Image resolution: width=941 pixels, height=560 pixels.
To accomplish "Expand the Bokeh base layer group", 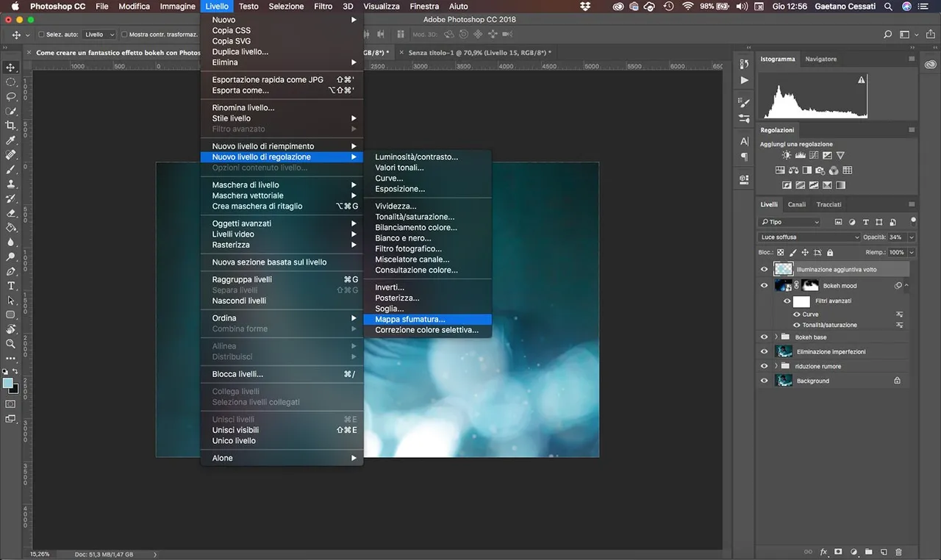I will click(x=776, y=337).
